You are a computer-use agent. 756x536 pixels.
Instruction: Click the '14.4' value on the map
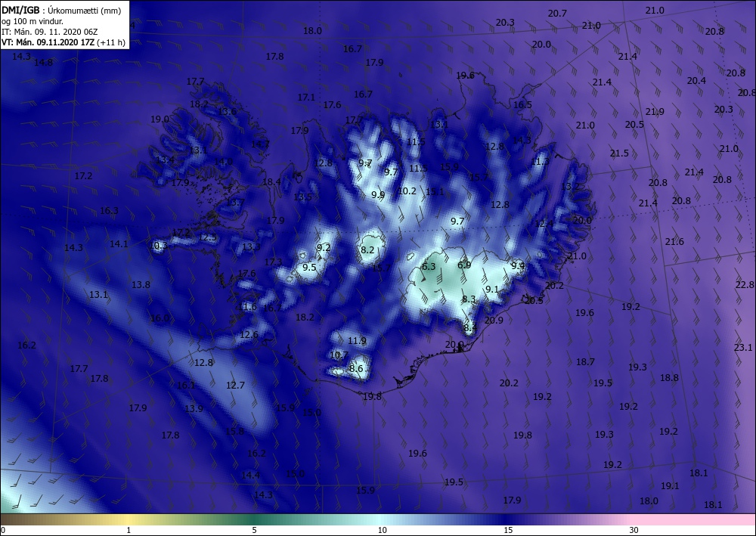pyautogui.click(x=251, y=476)
